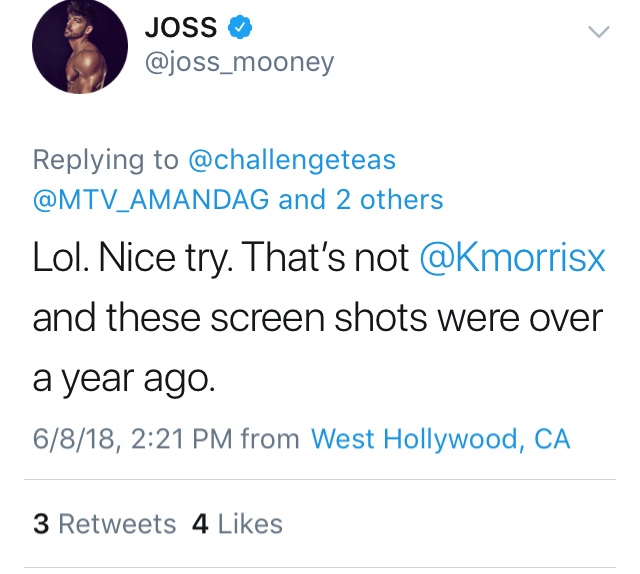Click the "and these screen shots were over" line
The width and height of the screenshot is (640, 574).
(x=318, y=318)
